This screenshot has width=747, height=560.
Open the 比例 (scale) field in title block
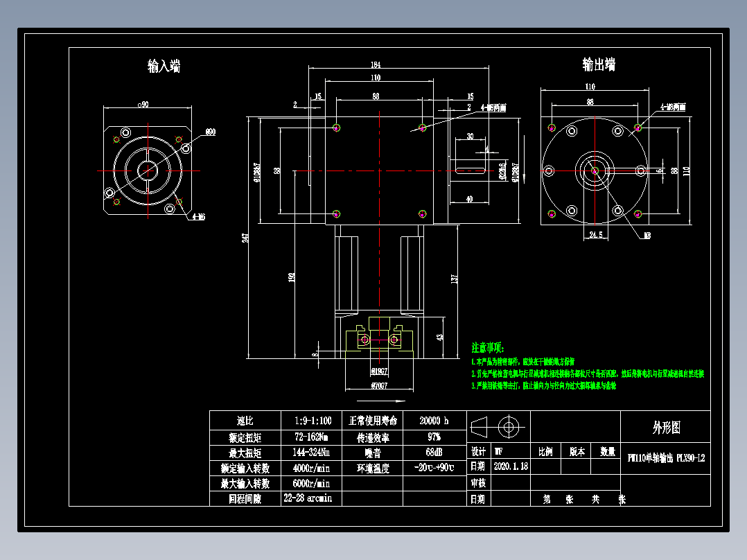click(x=547, y=450)
